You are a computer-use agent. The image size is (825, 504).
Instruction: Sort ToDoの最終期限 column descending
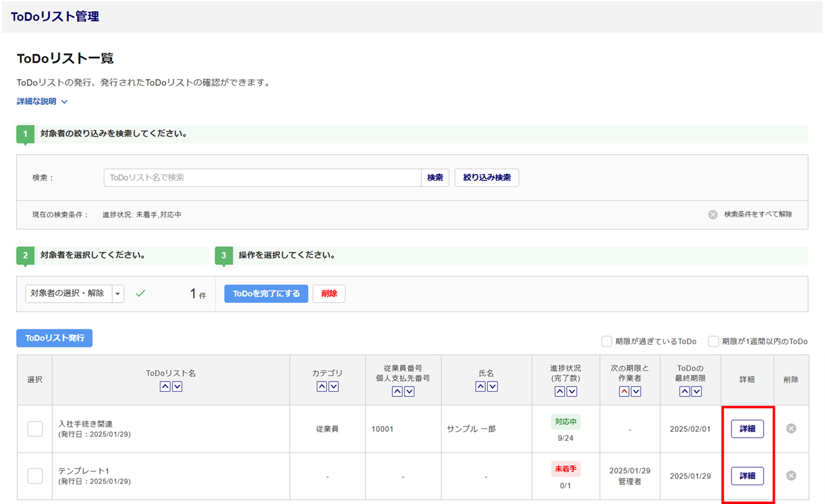coord(697,391)
